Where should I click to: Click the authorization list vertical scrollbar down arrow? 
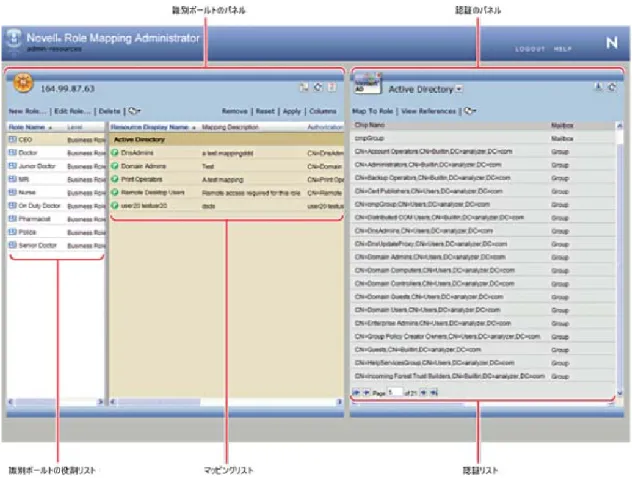[620, 393]
